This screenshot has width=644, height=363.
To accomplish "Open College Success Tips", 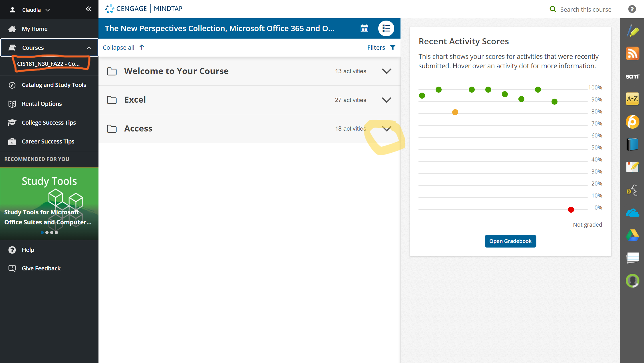I will pyautogui.click(x=49, y=123).
